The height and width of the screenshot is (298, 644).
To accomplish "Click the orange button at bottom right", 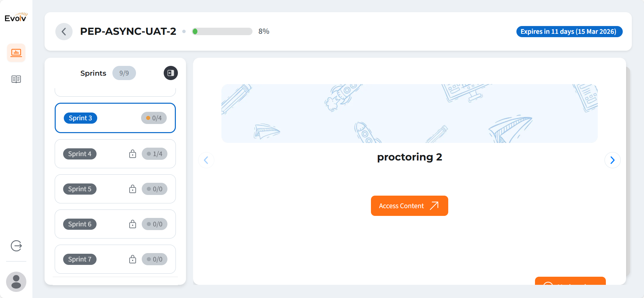I will (570, 281).
